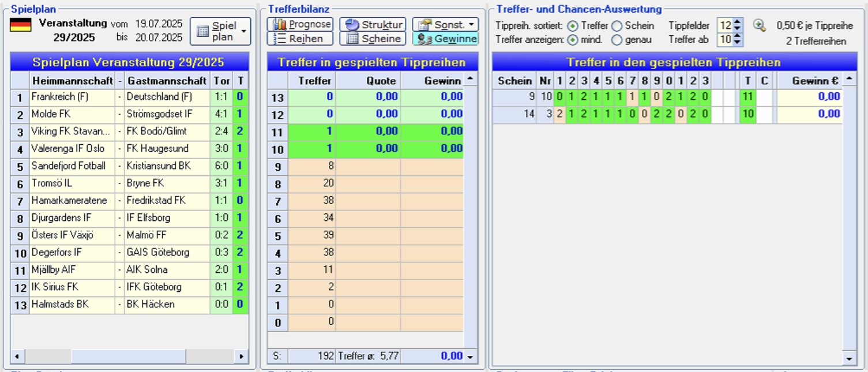Select Schein sort radio button
Viewport: 868px width, 372px height.
tap(617, 25)
